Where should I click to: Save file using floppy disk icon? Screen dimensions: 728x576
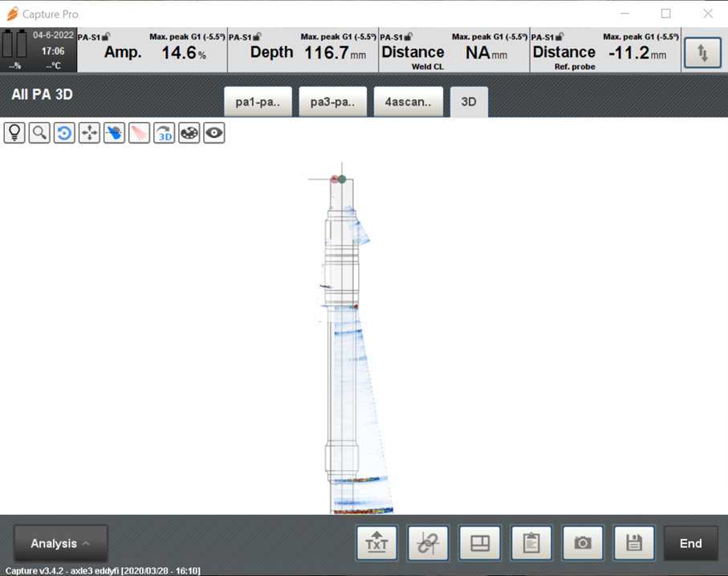pyautogui.click(x=634, y=542)
